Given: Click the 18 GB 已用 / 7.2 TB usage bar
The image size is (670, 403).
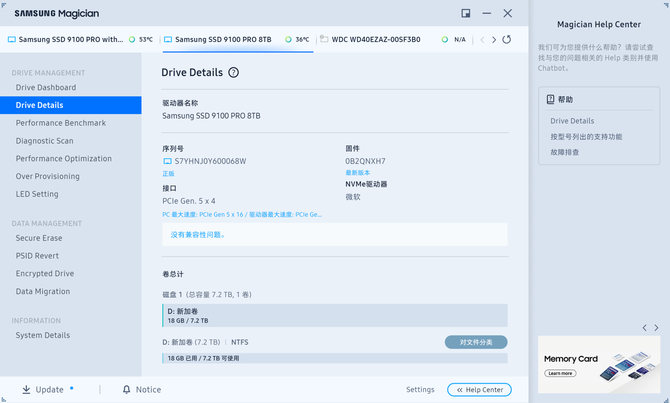Looking at the screenshot, I should [x=335, y=358].
